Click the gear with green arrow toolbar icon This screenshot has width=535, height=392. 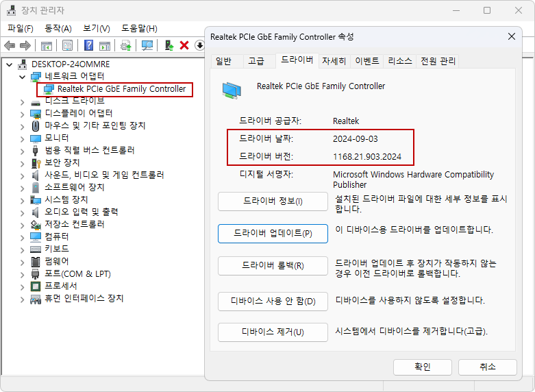(x=126, y=45)
